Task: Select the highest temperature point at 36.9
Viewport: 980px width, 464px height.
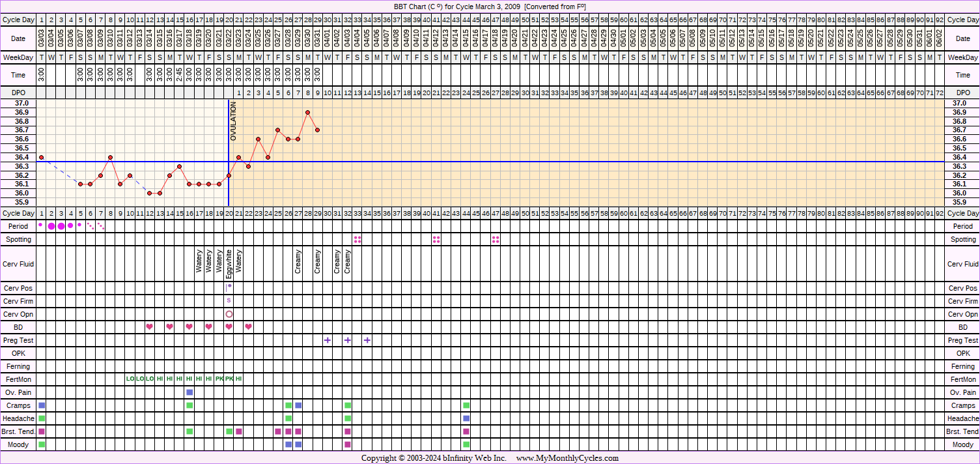Action: [307, 112]
